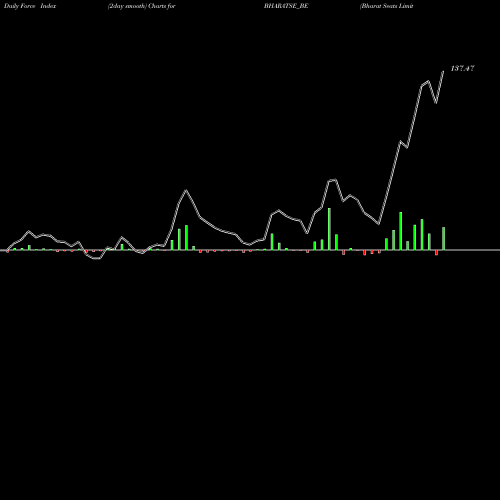Click the BHARATSE_BE symbol text
The image size is (500, 500).
click(286, 6)
